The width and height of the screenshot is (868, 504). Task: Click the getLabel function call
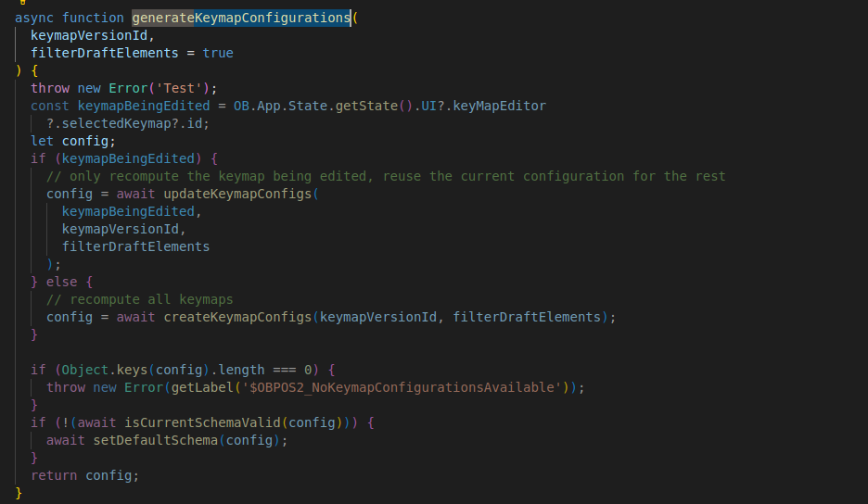[x=202, y=388]
